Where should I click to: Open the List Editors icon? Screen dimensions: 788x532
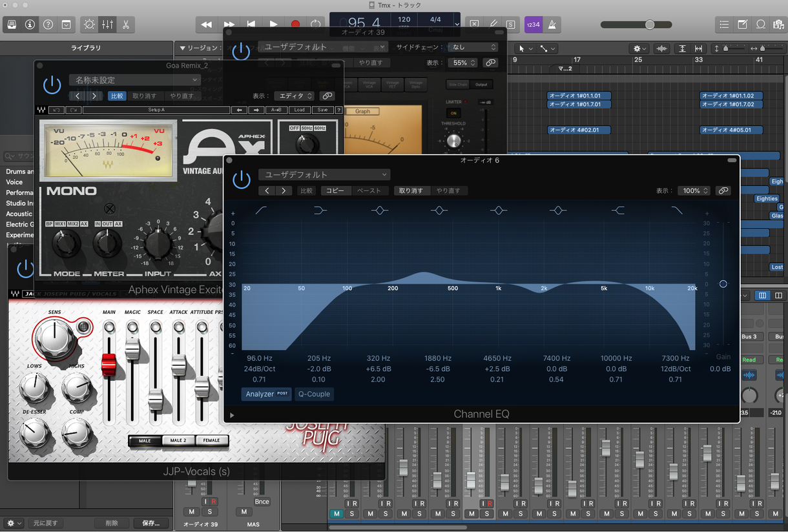coord(724,25)
